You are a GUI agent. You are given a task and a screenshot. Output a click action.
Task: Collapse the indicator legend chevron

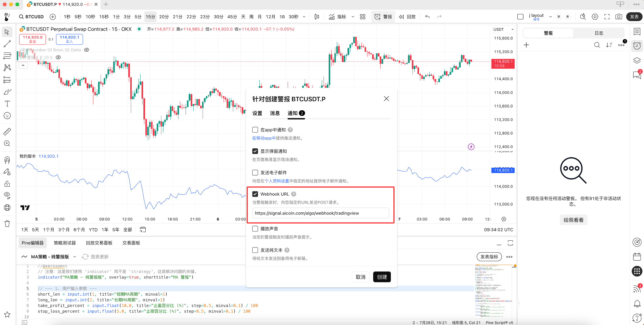pos(23,66)
